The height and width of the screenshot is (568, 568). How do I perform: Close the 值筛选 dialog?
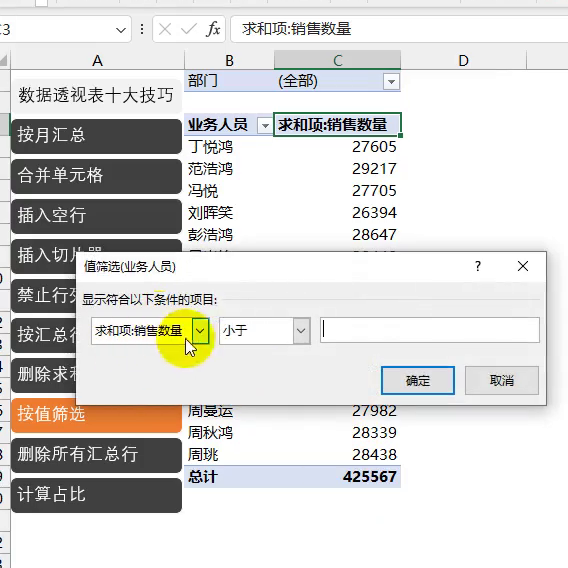(x=523, y=266)
